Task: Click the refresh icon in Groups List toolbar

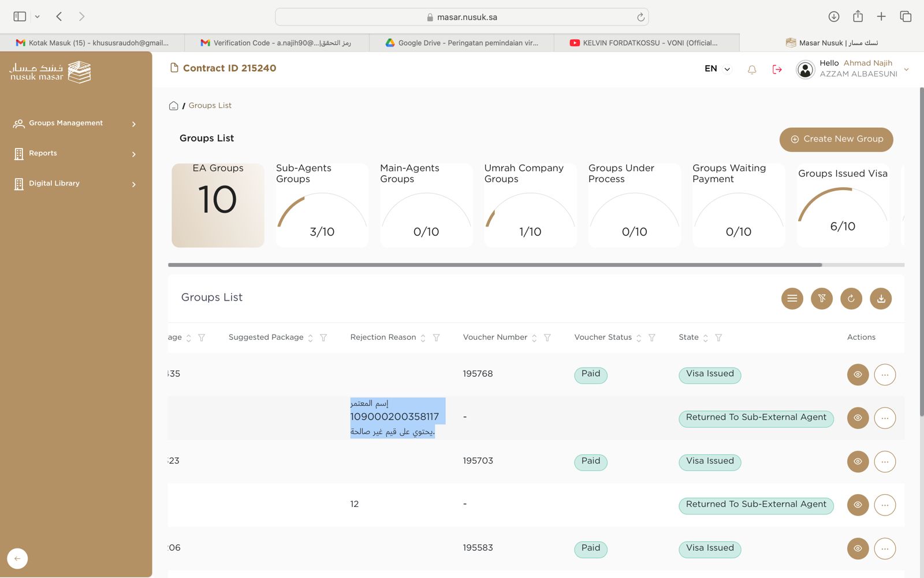Action: tap(851, 299)
